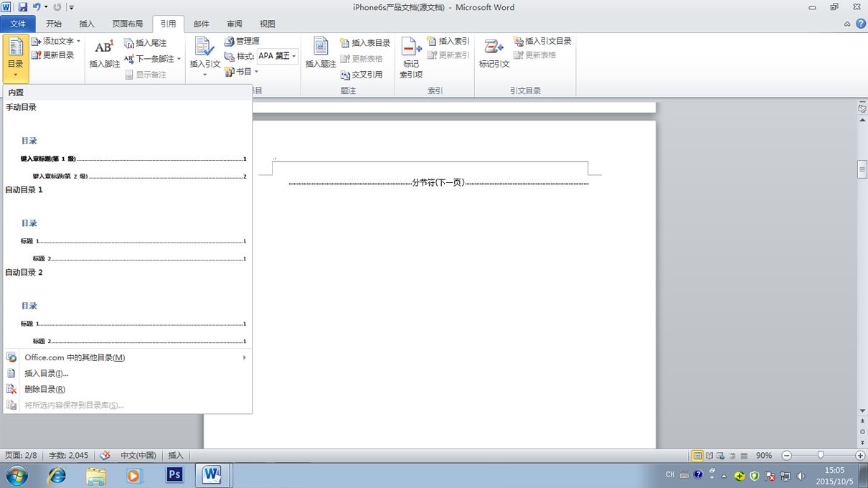Switch to Draft view
868x488 pixels.
tap(744, 456)
